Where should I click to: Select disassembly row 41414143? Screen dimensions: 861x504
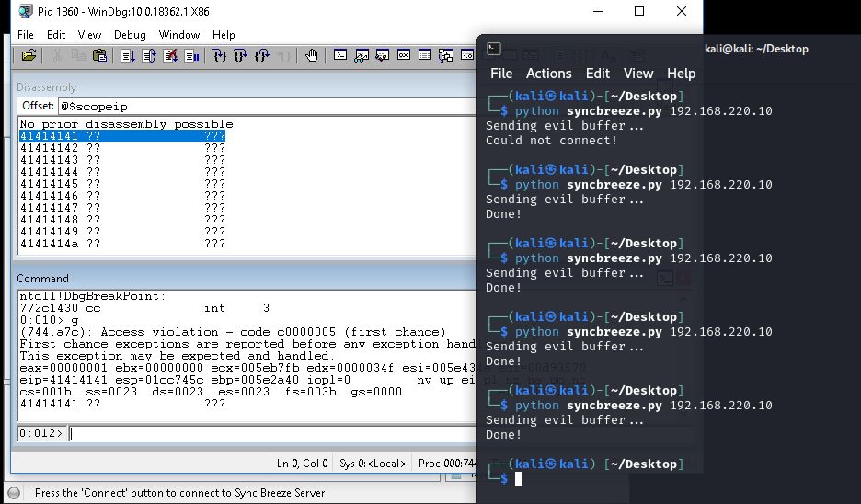click(122, 160)
